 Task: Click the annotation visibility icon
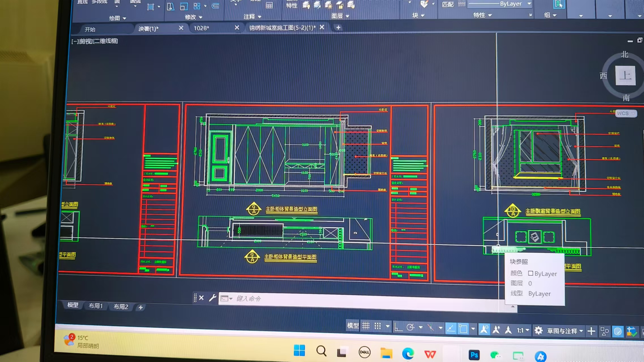click(484, 329)
